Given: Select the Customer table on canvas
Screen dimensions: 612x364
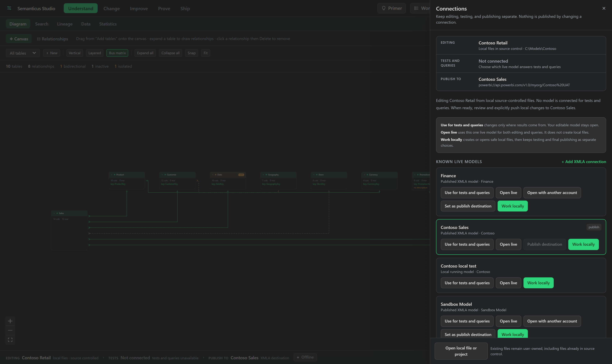Looking at the screenshot, I should [x=177, y=181].
